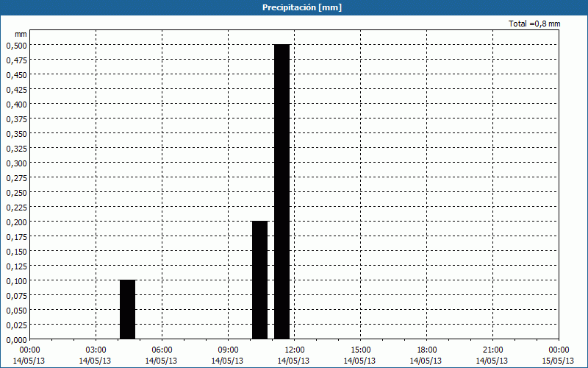
Task: Click the 0,500 y-axis value
Action: (16, 46)
